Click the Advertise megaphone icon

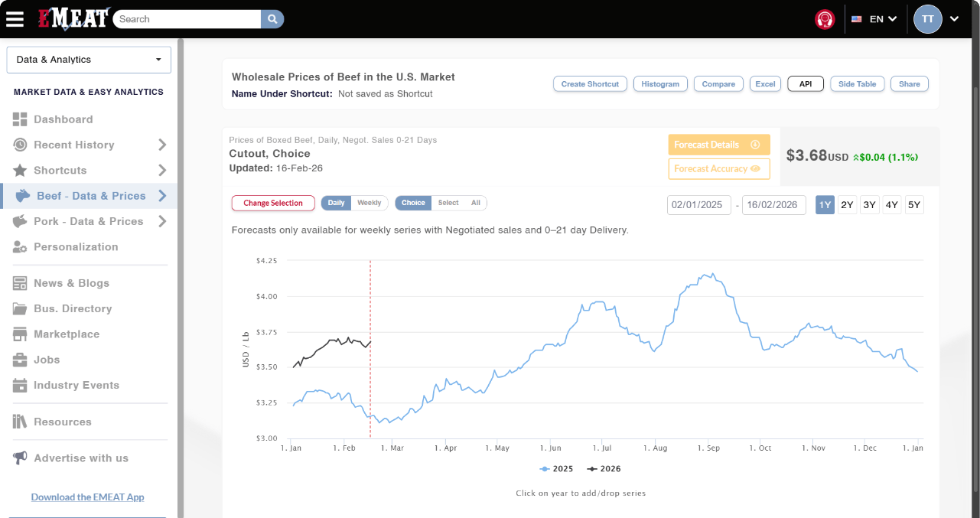point(20,458)
